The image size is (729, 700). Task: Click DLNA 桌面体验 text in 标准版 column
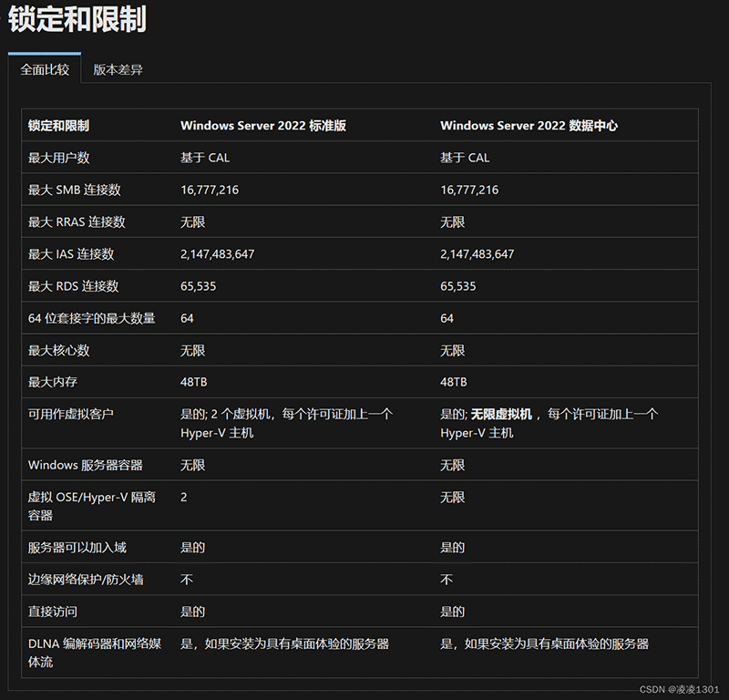(x=284, y=643)
